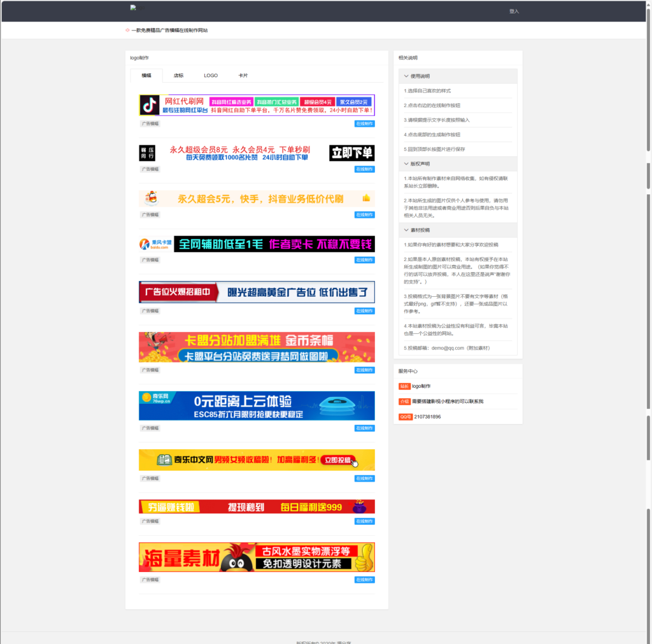This screenshot has height=644, width=652.
Task: Collapse the 使用说明 section
Action: coord(458,76)
